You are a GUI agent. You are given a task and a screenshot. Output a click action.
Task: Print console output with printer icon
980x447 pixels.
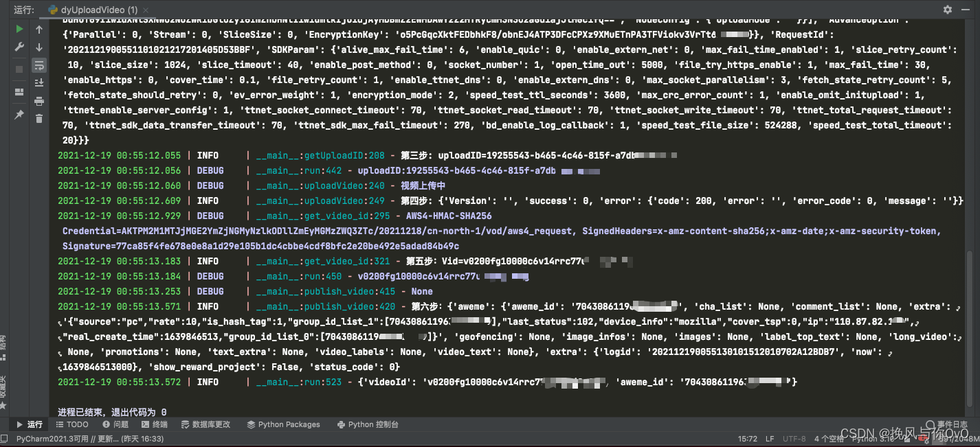(x=39, y=101)
